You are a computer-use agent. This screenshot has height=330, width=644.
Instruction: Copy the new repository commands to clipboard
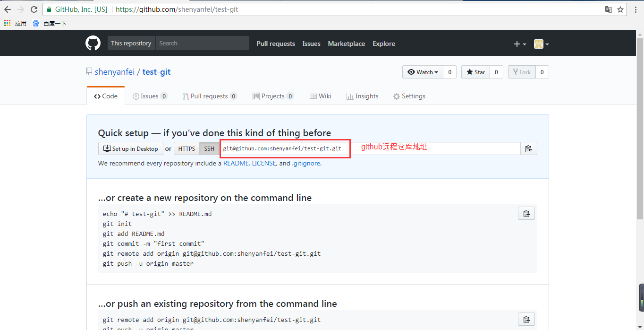click(526, 214)
